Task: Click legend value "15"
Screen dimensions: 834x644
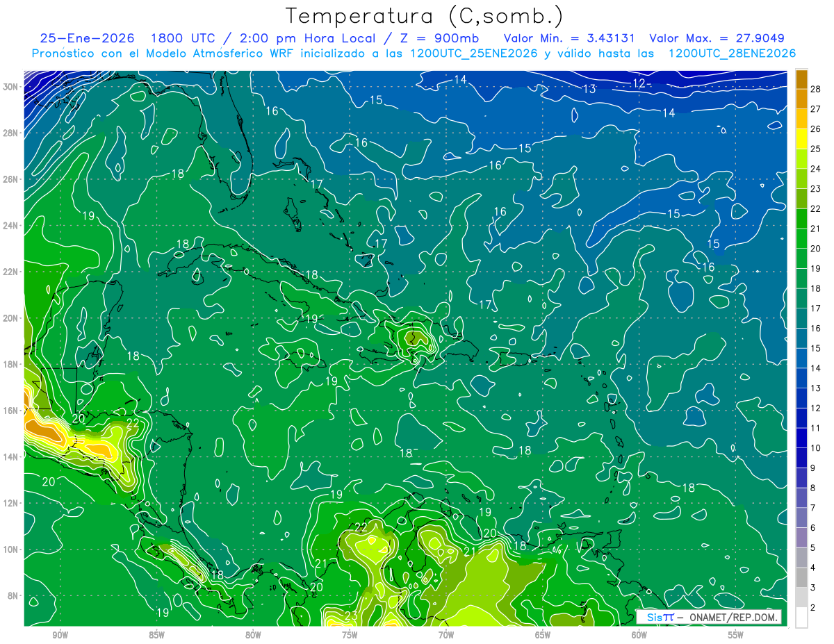Action: pos(816,348)
